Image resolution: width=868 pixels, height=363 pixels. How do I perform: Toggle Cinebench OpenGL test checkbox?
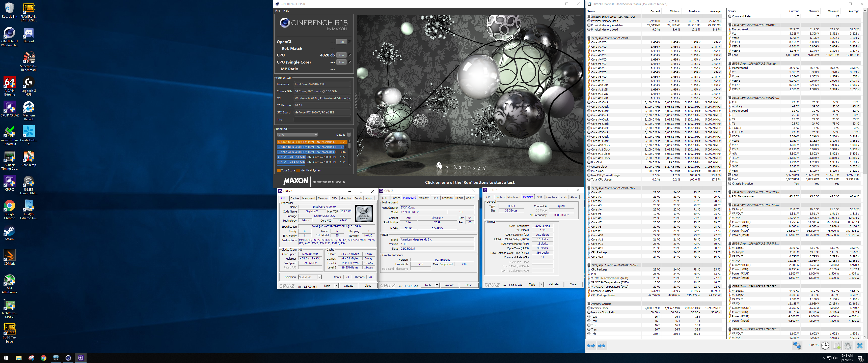click(350, 42)
